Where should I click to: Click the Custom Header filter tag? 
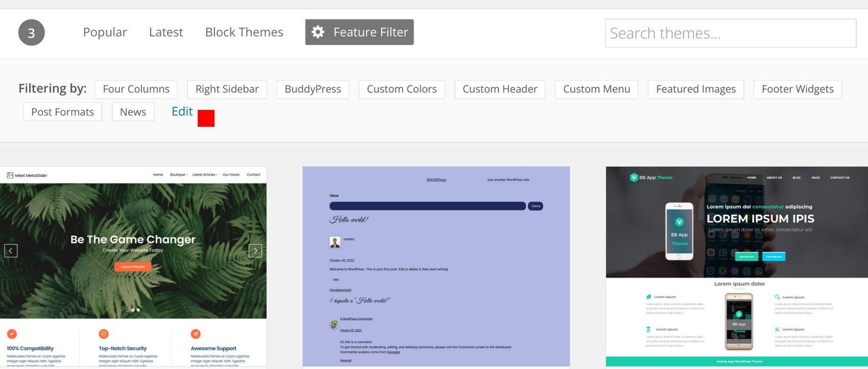[500, 89]
